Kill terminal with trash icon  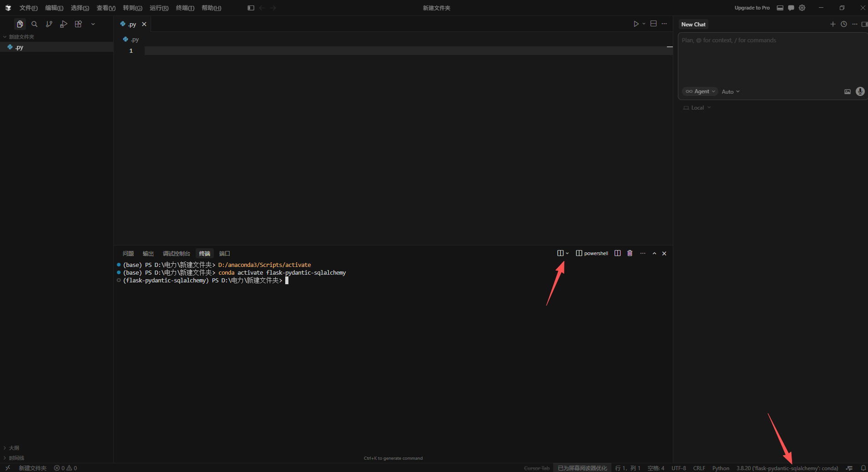tap(630, 253)
